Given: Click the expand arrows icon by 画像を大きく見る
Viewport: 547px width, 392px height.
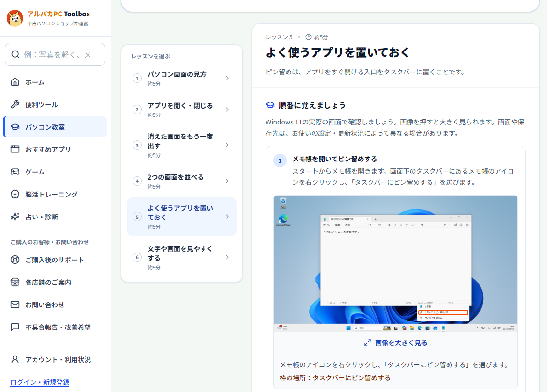Looking at the screenshot, I should point(367,342).
